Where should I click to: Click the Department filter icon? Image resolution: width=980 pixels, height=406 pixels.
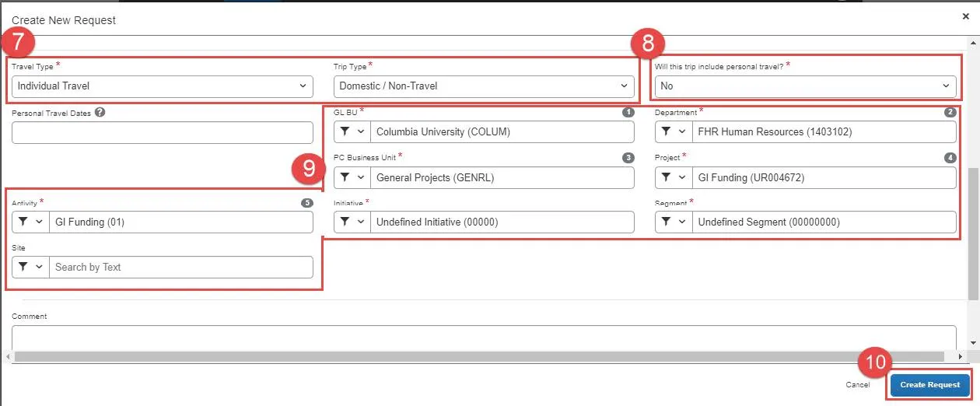pyautogui.click(x=667, y=132)
